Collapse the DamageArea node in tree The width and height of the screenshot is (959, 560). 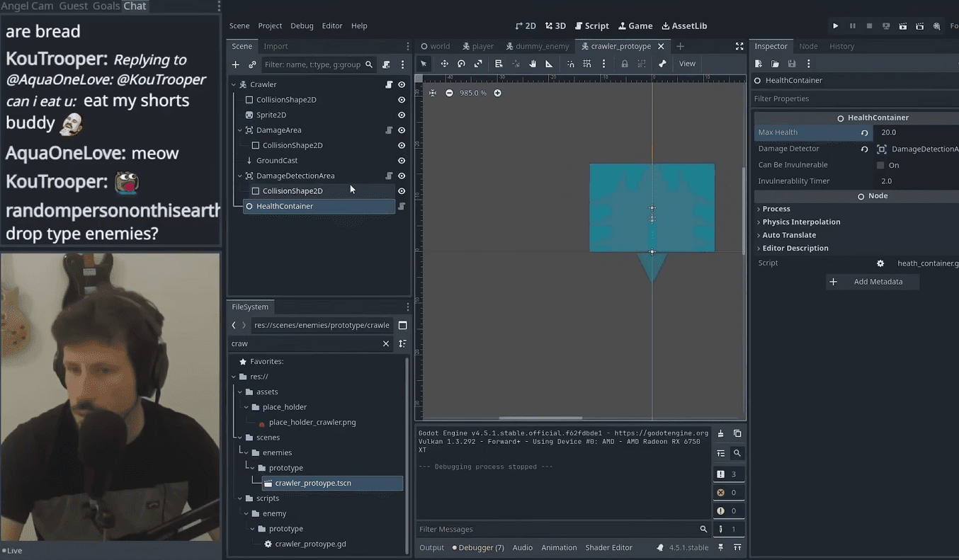240,130
